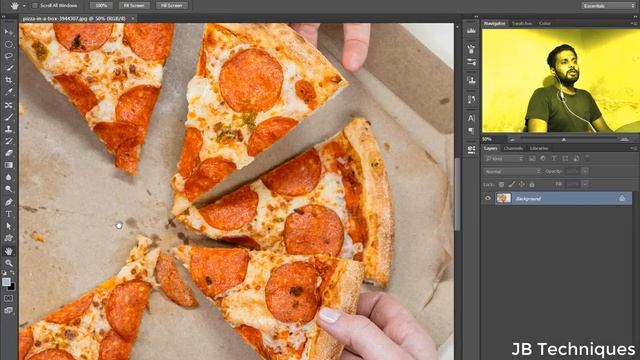Enable Scroll All Windows checkbox

tap(35, 5)
